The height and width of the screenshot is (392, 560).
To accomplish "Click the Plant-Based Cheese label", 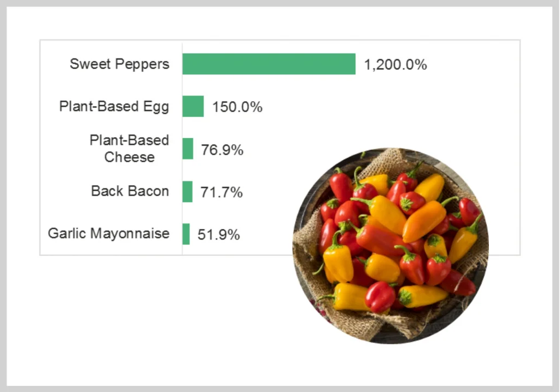I will [x=129, y=149].
